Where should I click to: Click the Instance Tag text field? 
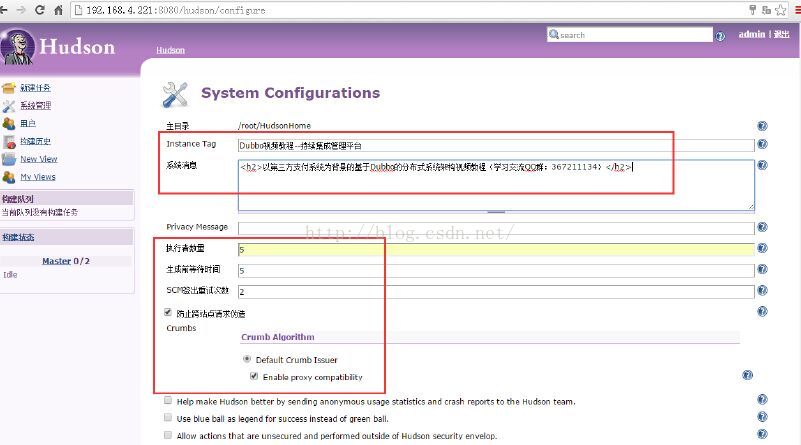496,146
